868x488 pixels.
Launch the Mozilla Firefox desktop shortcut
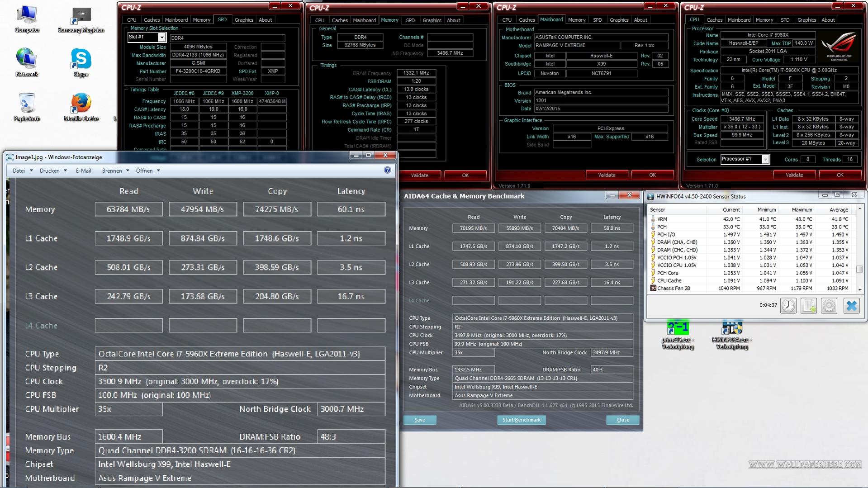pyautogui.click(x=81, y=107)
